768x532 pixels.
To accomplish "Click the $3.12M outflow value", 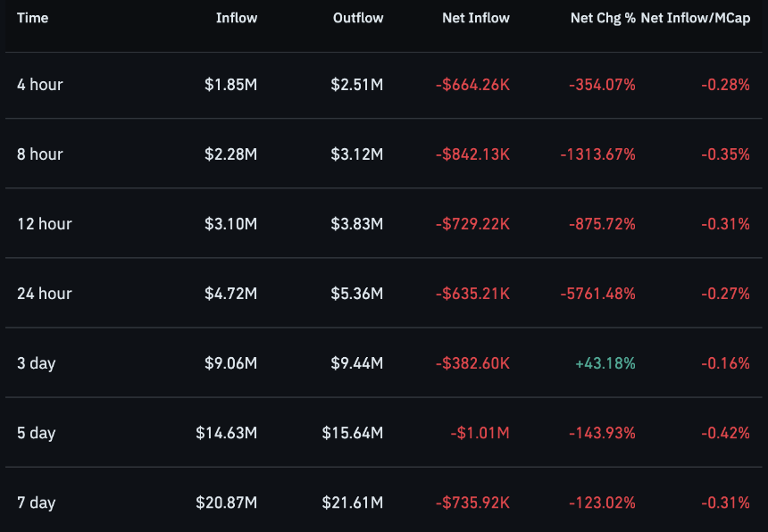I will click(x=357, y=154).
